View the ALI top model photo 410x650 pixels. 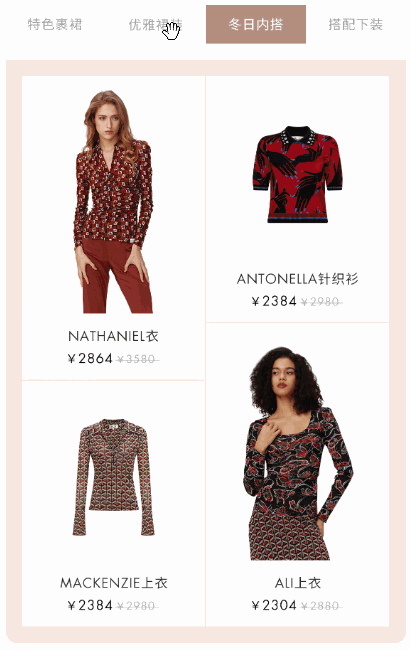(298, 454)
